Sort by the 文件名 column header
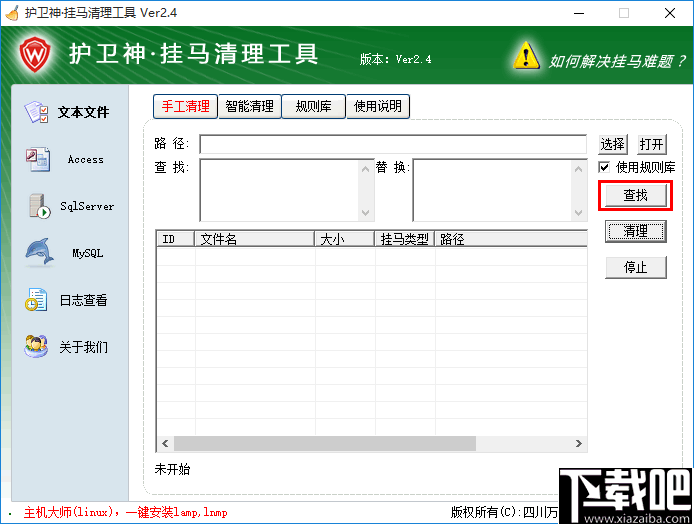Viewport: 694px width, 524px height. click(254, 239)
